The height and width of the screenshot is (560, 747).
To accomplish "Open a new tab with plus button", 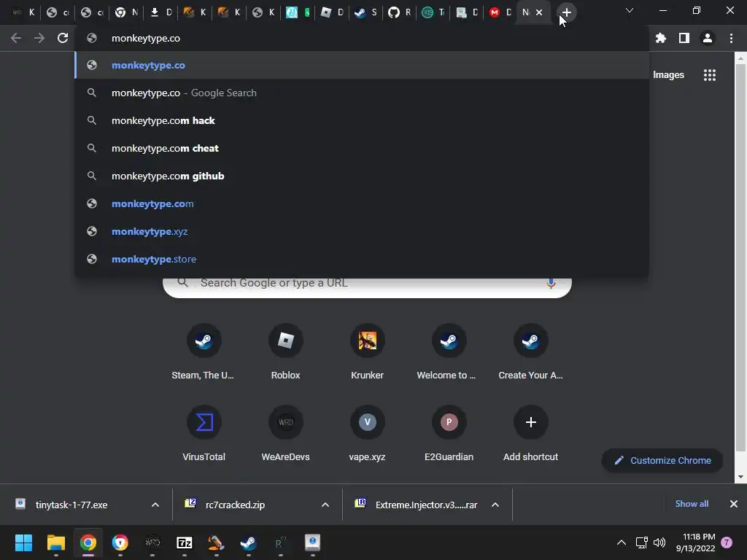I will (566, 12).
